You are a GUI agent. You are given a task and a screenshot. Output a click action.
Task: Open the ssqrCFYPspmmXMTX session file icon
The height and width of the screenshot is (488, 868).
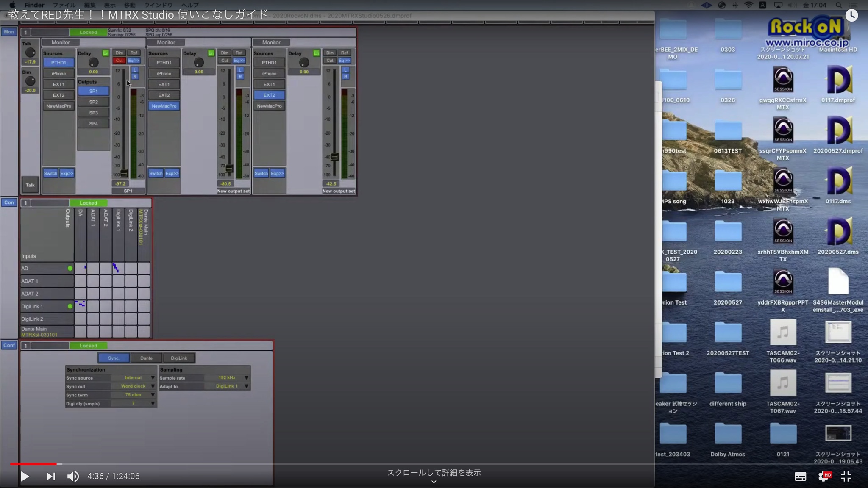coord(783,130)
